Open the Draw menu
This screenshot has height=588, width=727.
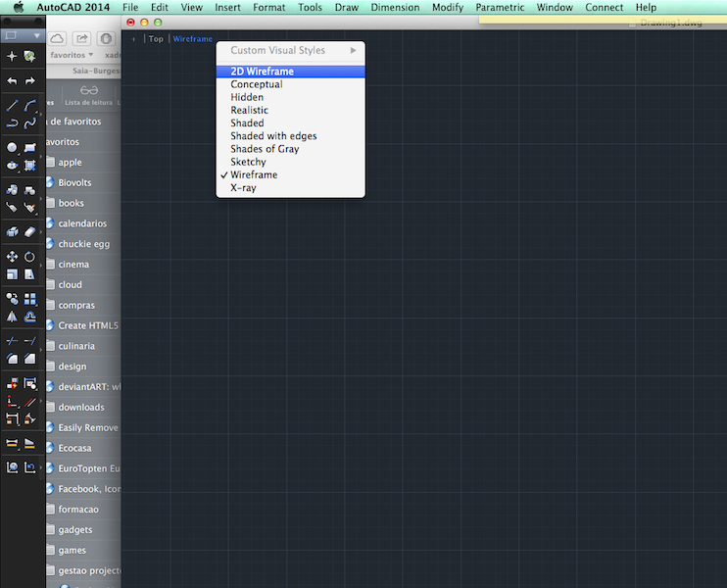347,8
